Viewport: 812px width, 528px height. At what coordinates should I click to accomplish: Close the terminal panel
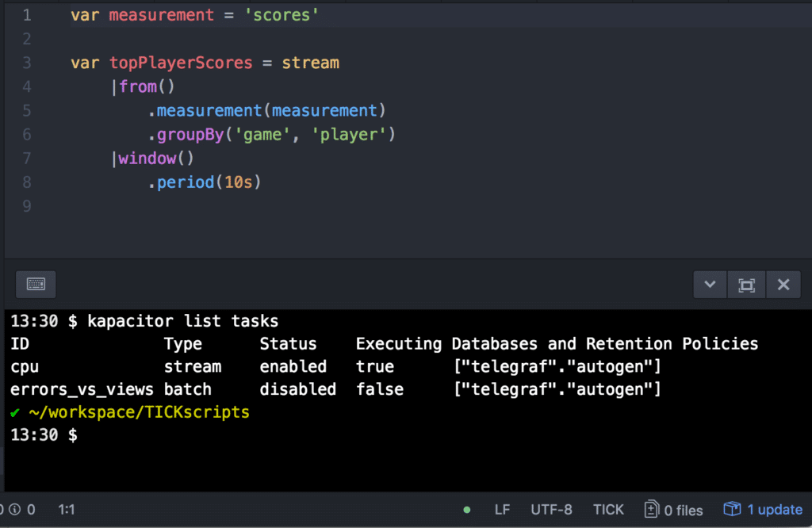[x=783, y=285]
